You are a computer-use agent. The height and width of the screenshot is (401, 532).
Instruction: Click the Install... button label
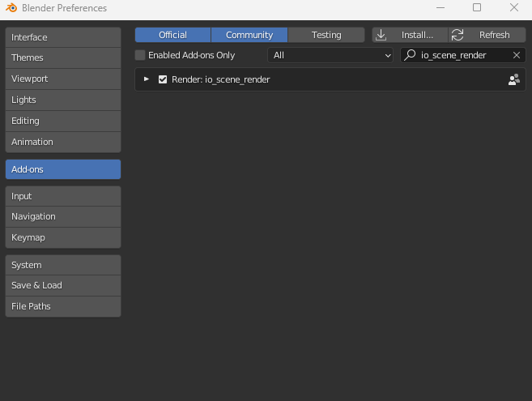tap(417, 35)
